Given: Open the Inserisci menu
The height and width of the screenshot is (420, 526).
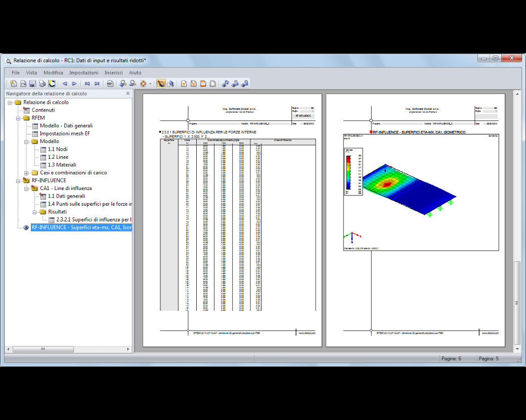Looking at the screenshot, I should pos(113,72).
